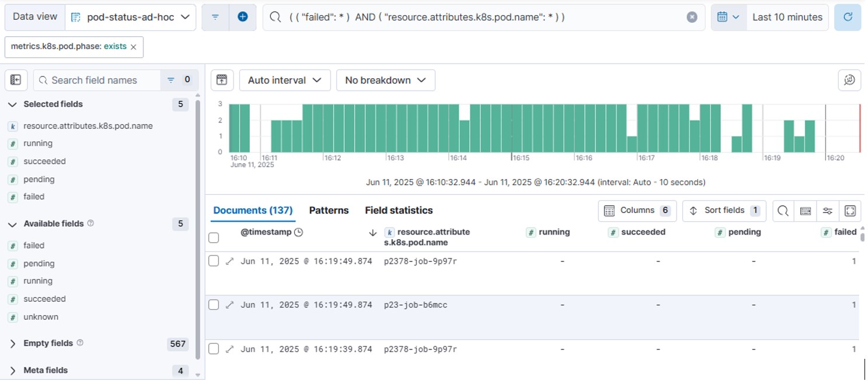Toggle the select-all rows header checkbox
868x381 pixels.
[x=214, y=237]
